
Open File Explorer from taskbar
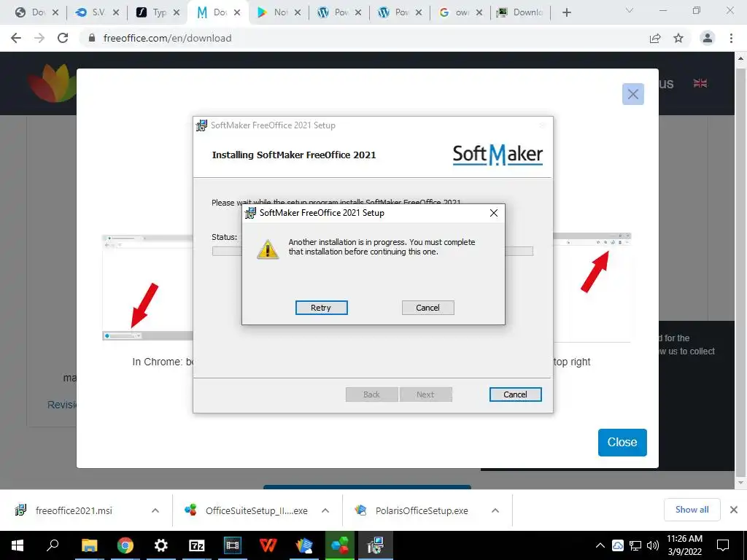(x=89, y=545)
